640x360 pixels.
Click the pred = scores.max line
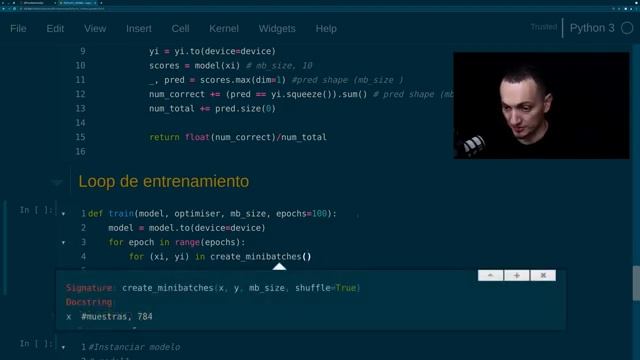276,80
